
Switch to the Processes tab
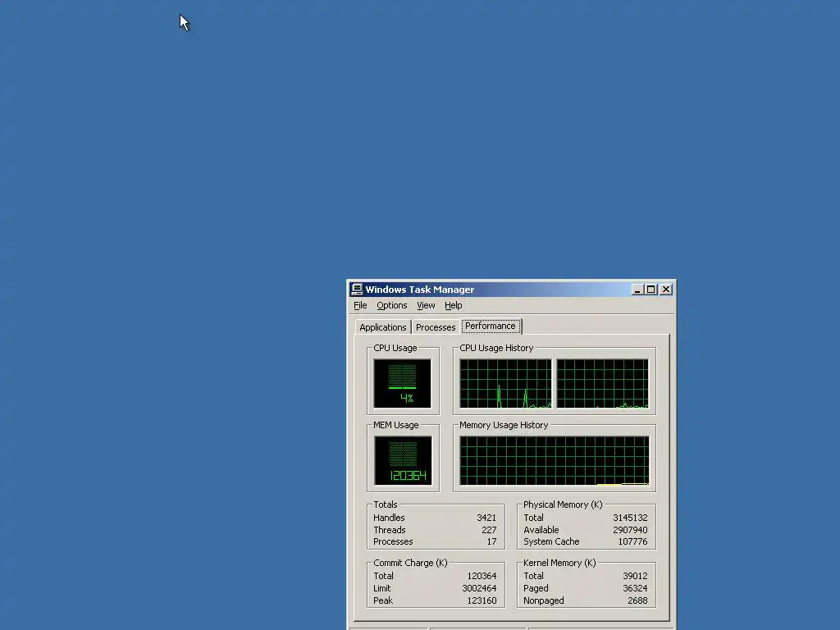click(436, 327)
